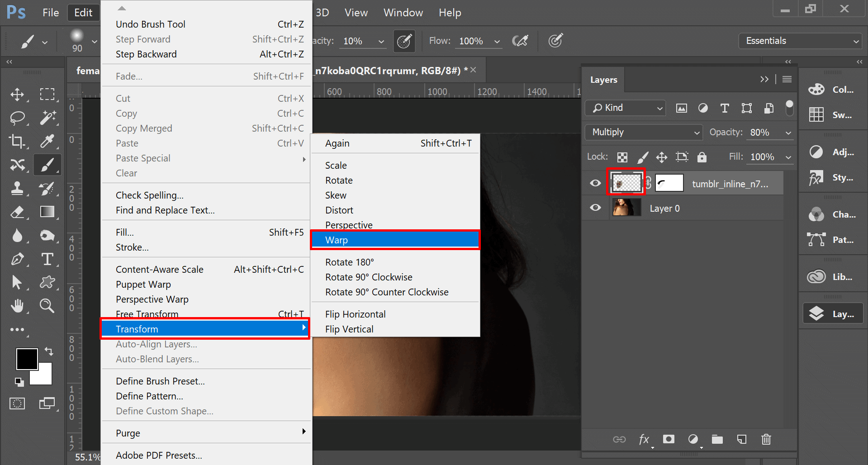The width and height of the screenshot is (868, 465).
Task: Open the layer Fill slider dropdown
Action: (788, 157)
